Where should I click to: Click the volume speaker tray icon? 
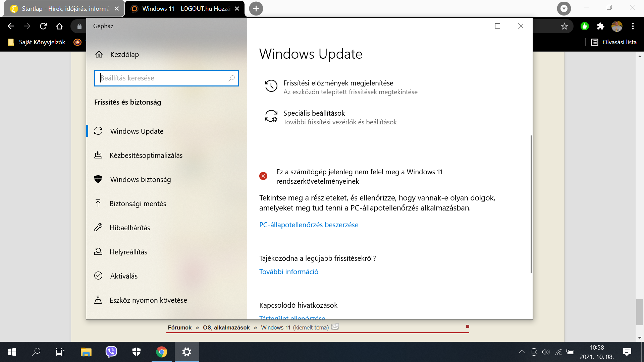tap(546, 352)
